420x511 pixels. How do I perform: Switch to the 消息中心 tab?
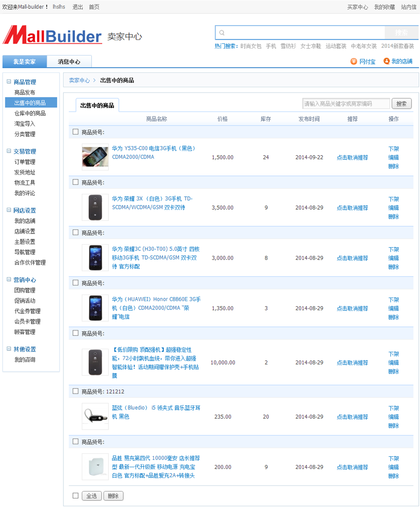tap(69, 62)
